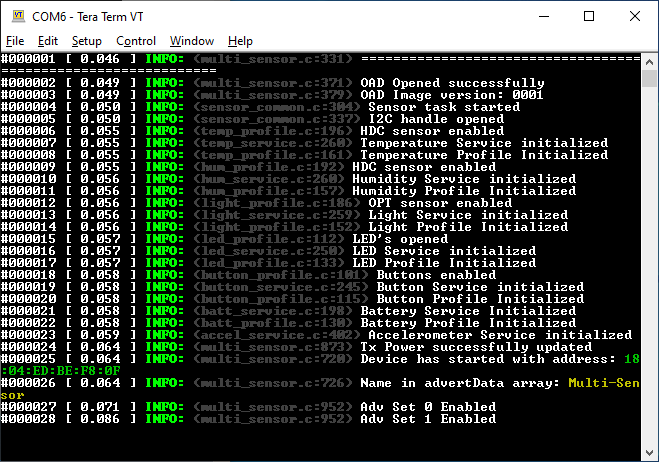The image size is (659, 462).
Task: Open the Setup menu
Action: tap(87, 41)
